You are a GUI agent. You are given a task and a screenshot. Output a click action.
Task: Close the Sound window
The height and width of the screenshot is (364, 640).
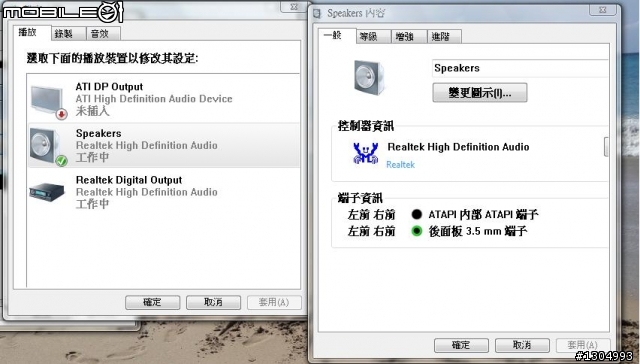coord(294,7)
